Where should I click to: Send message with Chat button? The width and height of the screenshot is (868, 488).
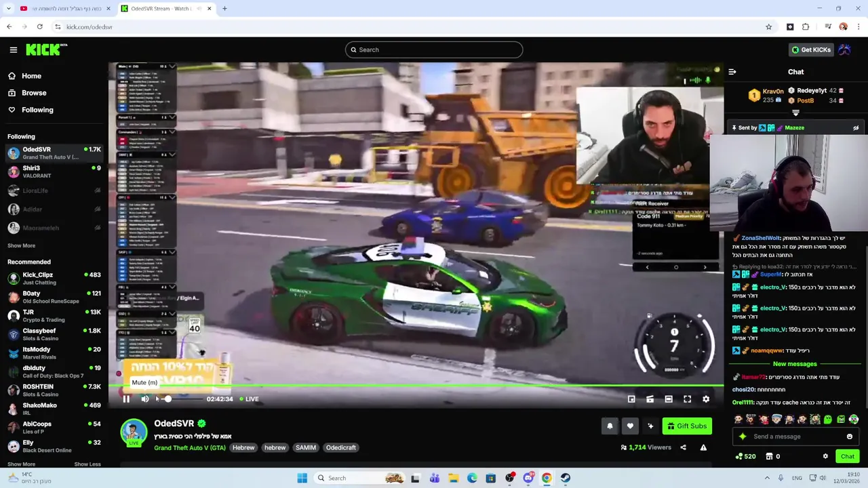click(848, 456)
